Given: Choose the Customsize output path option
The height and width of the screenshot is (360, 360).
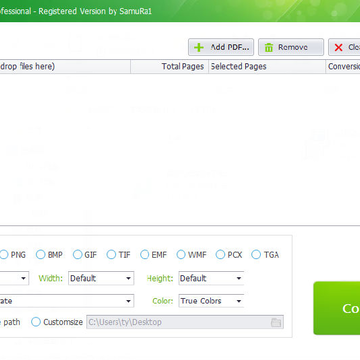Looking at the screenshot, I should point(36,322).
